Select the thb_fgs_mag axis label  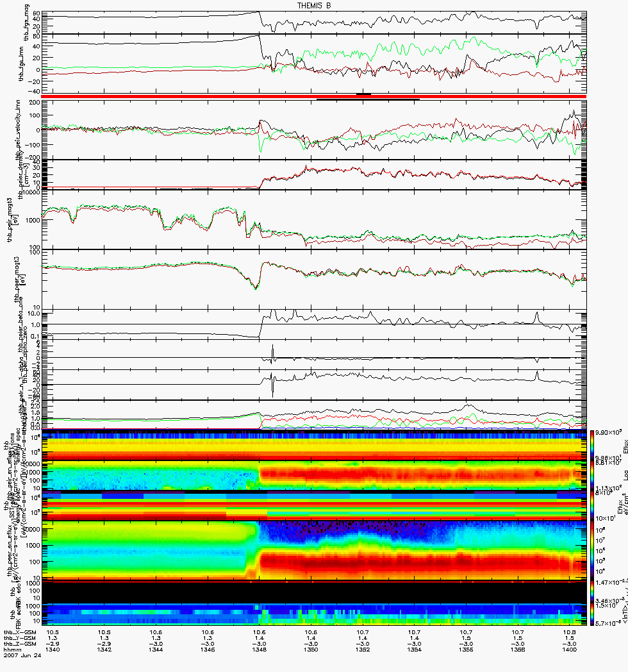(26, 22)
